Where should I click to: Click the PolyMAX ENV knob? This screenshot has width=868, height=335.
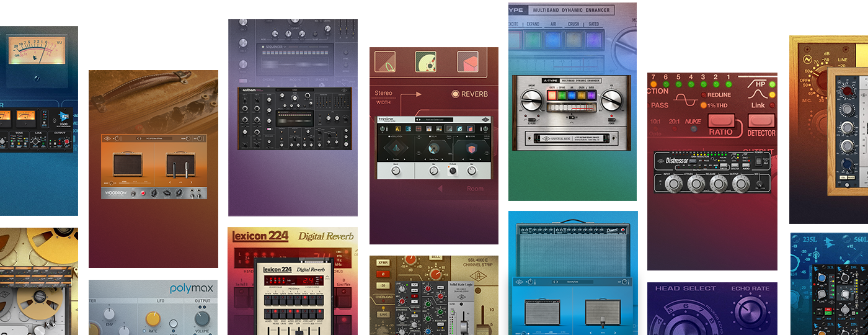tap(110, 315)
